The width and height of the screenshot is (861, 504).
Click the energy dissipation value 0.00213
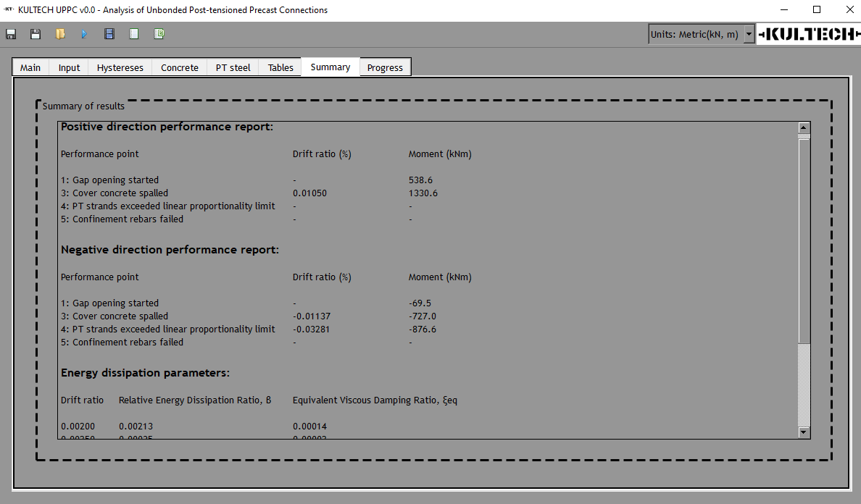(x=136, y=426)
